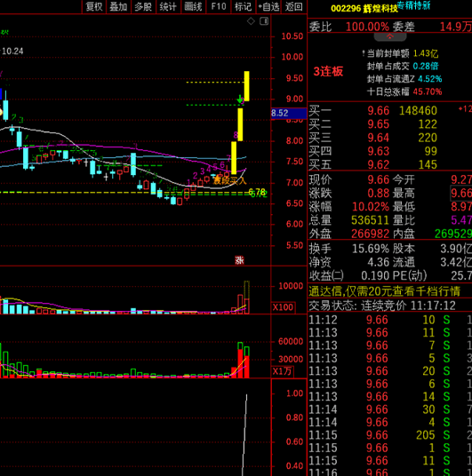Viewport: 472px width, 476px height.
Task: Select the 买三 9.64 order row
Action: click(x=389, y=138)
